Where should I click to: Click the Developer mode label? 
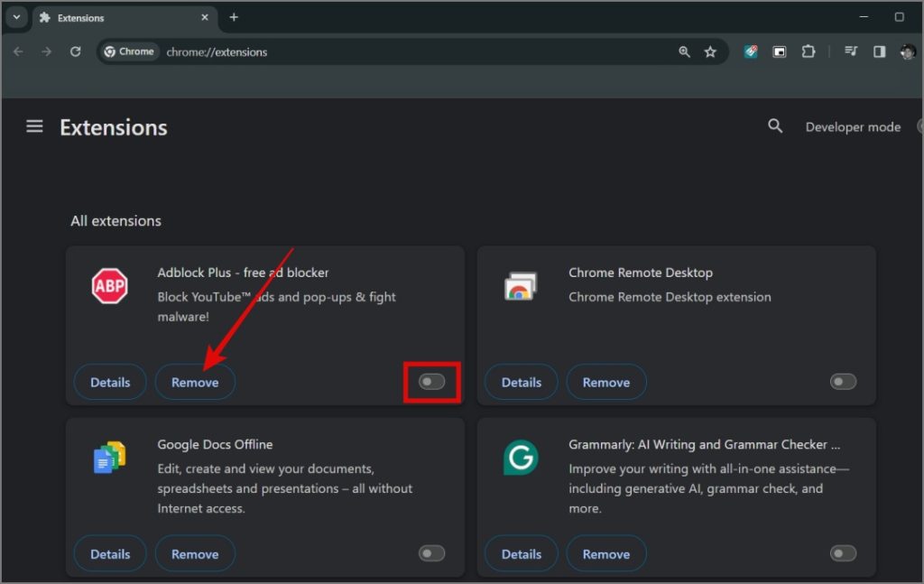[x=853, y=126]
